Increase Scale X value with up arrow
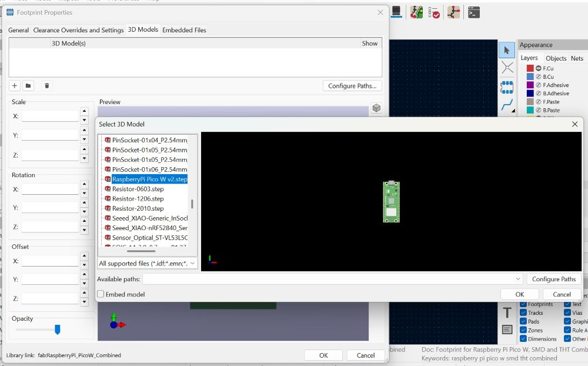588x366 pixels. pyautogui.click(x=84, y=111)
